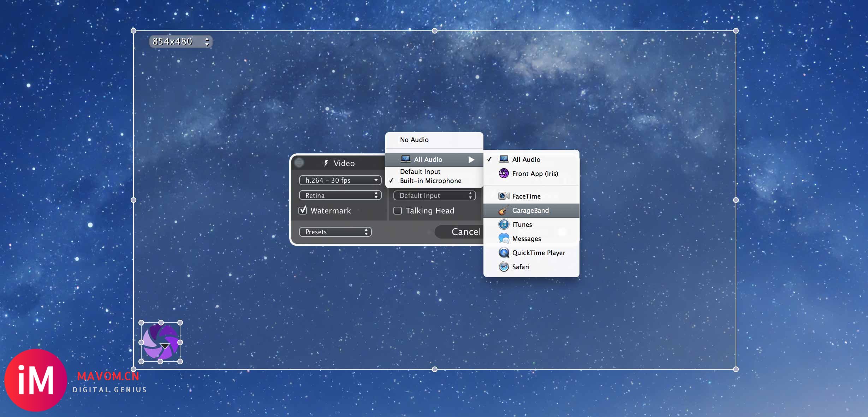Open the Retina resolution popup
The height and width of the screenshot is (417, 868).
pyautogui.click(x=340, y=195)
